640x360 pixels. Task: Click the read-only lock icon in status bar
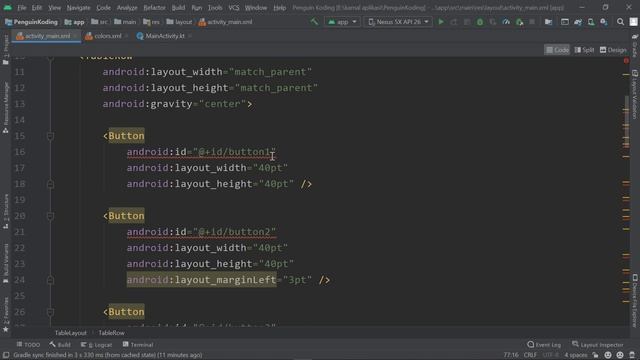[596, 355]
